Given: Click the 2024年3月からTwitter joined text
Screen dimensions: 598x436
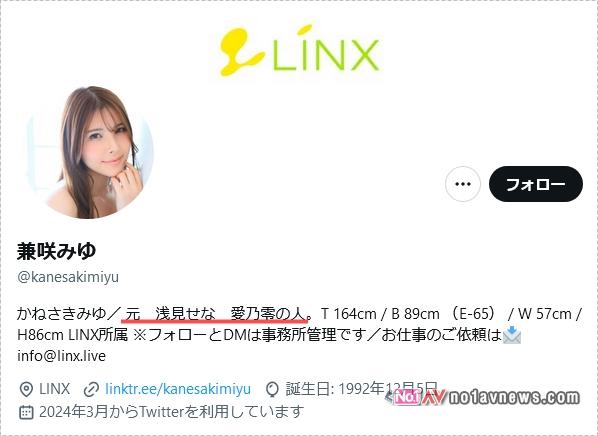Looking at the screenshot, I should point(172,412).
